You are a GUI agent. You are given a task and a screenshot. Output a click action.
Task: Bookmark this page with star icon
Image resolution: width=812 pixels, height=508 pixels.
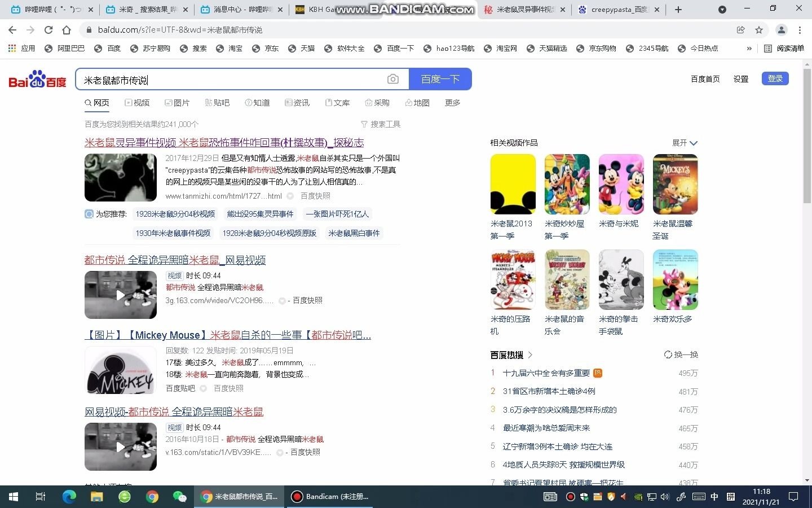click(x=759, y=30)
